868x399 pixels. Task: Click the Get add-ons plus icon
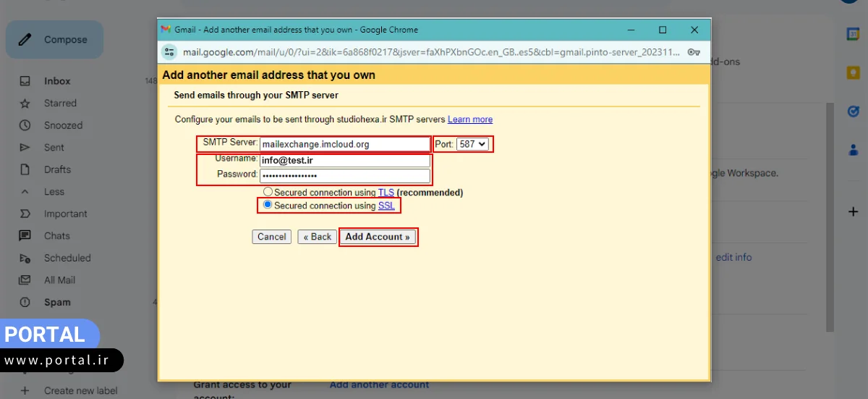point(853,211)
